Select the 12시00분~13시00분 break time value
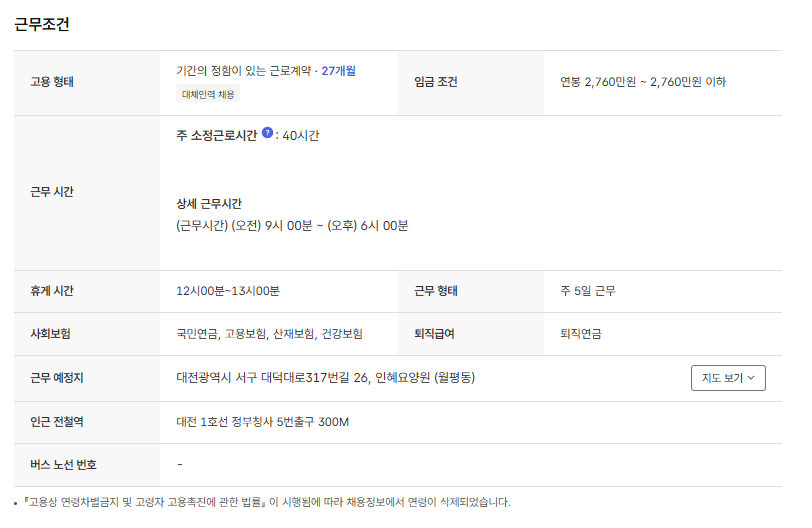812x528 pixels. pos(227,291)
